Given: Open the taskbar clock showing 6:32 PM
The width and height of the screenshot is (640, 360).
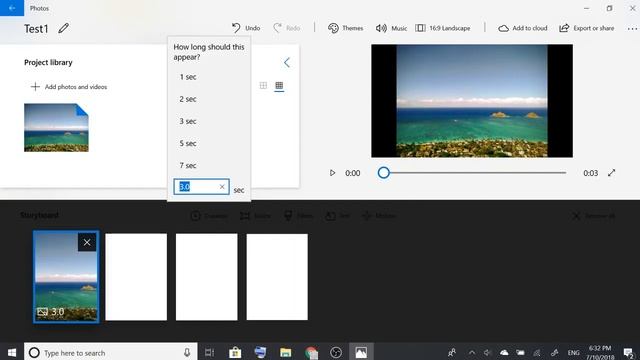Looking at the screenshot, I should click(x=600, y=352).
